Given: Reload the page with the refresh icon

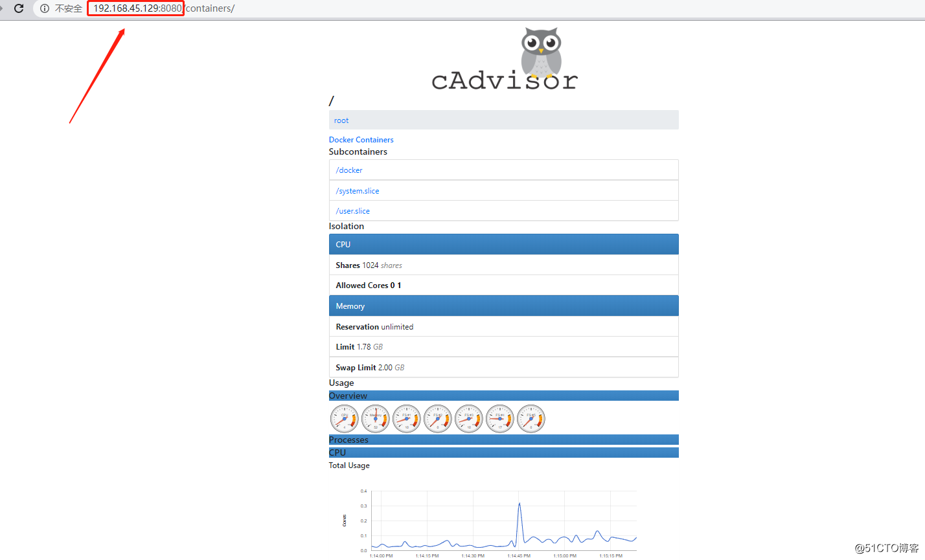Looking at the screenshot, I should 19,8.
